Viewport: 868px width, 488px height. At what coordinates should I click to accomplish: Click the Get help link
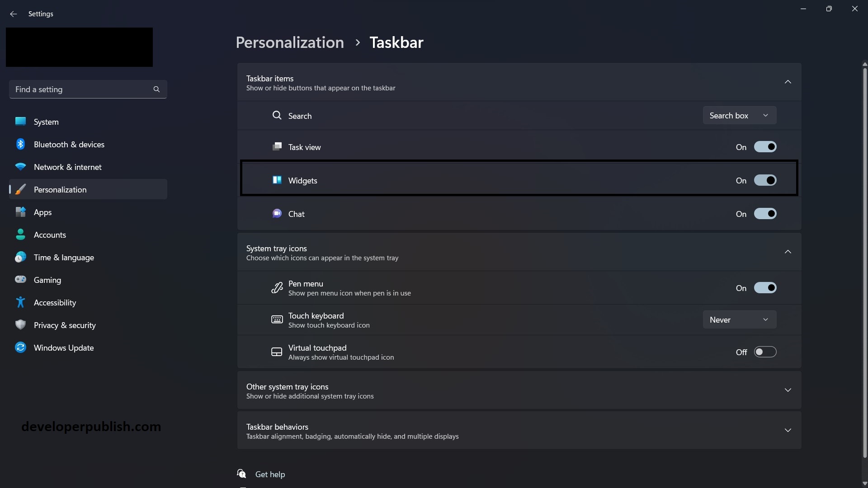[x=270, y=474]
